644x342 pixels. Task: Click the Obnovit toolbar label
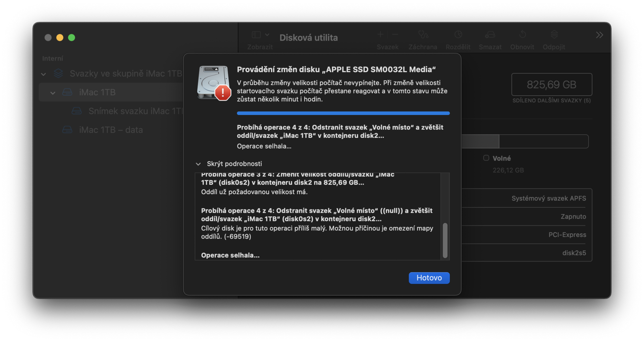point(522,47)
